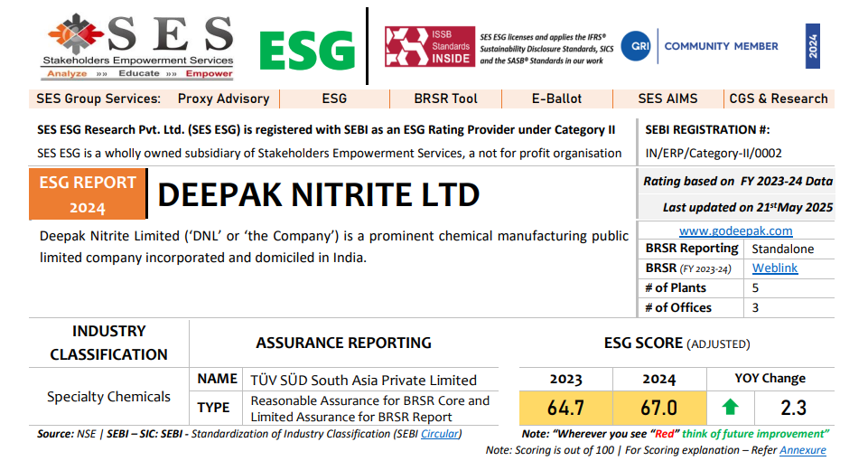The width and height of the screenshot is (868, 461).
Task: Open the ESG service tab
Action: [x=334, y=99]
